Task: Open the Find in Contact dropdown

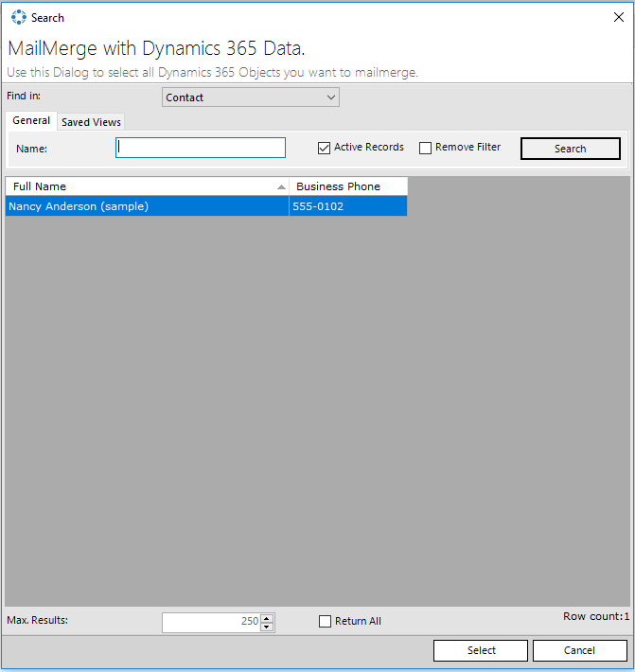Action: [251, 97]
